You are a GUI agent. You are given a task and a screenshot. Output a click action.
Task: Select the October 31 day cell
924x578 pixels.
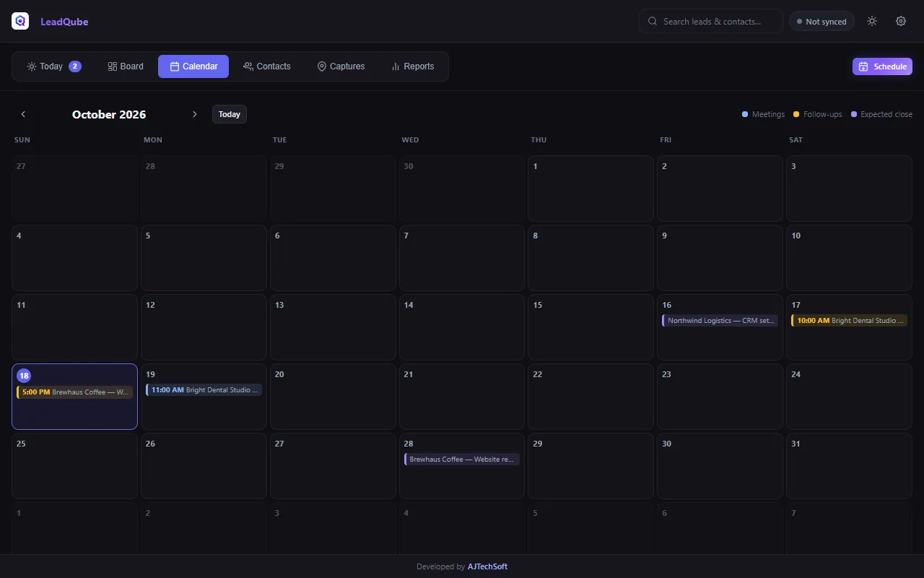tap(849, 466)
